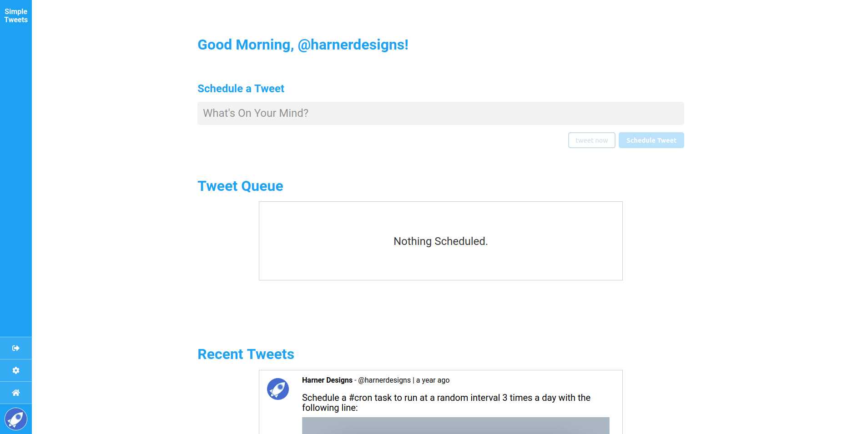Screen dimensions: 868x434
Task: Click the Harner Designs rocket profile picture
Action: point(278,389)
